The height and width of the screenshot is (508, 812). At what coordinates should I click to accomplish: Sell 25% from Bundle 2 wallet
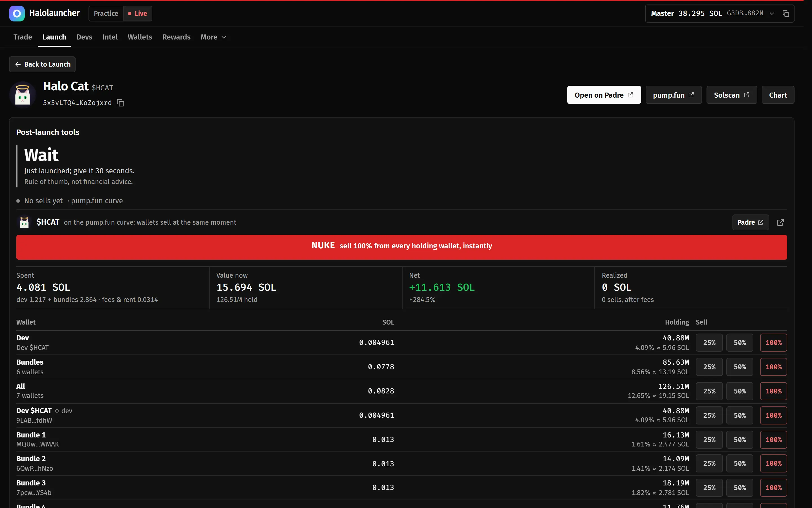click(709, 463)
